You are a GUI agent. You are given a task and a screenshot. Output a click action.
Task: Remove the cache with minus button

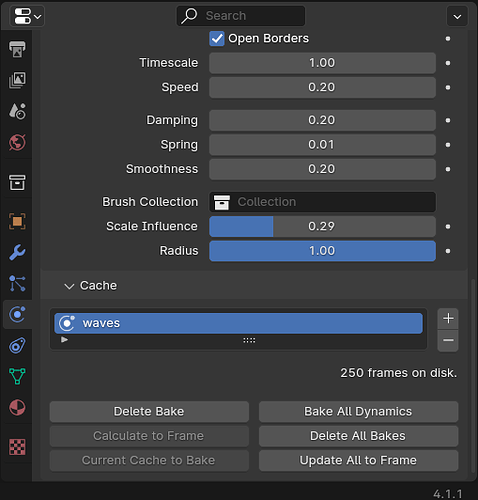[448, 340]
